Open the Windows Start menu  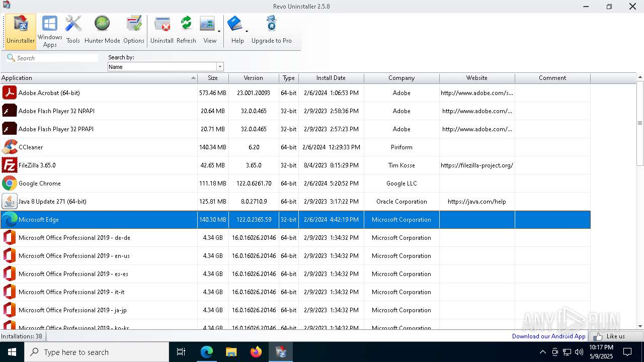[x=12, y=352]
